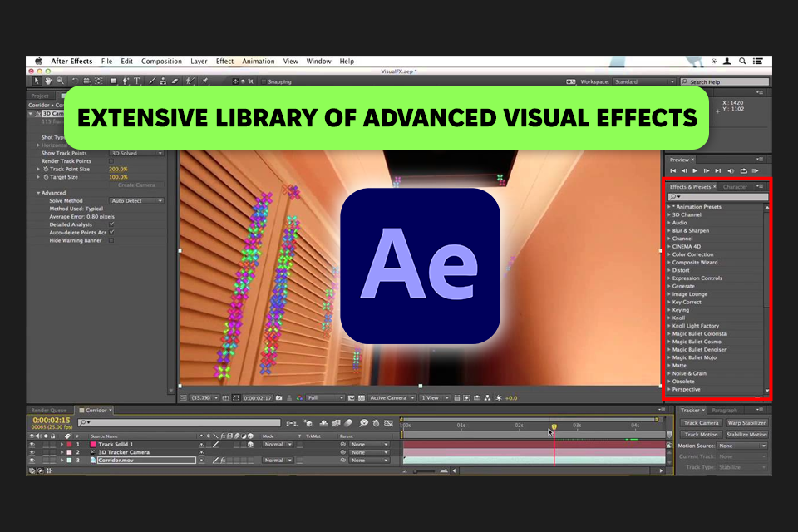
Task: Open the Composition menu
Action: coord(161,61)
